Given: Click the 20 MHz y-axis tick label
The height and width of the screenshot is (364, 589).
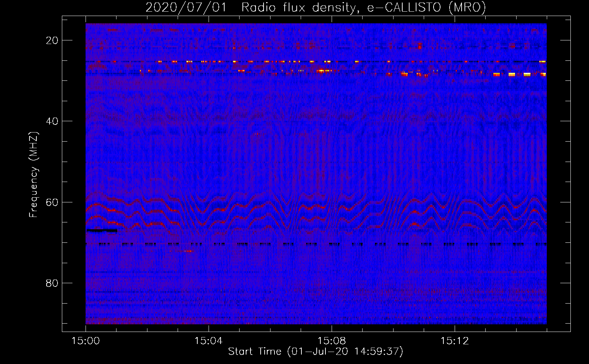Looking at the screenshot, I should coord(52,40).
